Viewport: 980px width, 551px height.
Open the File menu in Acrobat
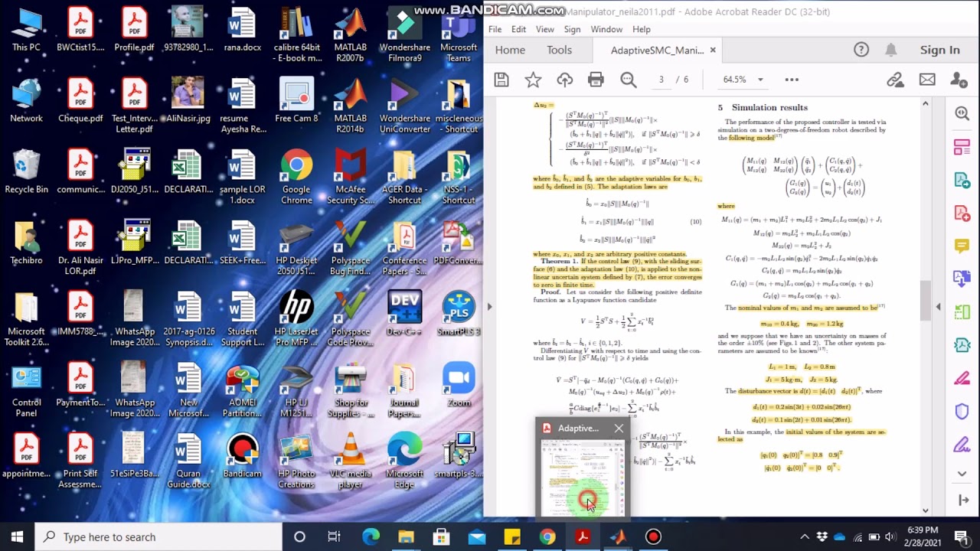click(495, 29)
